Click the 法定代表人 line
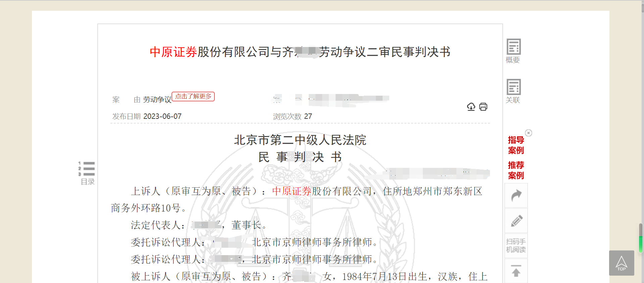The image size is (644, 283). pos(199,225)
